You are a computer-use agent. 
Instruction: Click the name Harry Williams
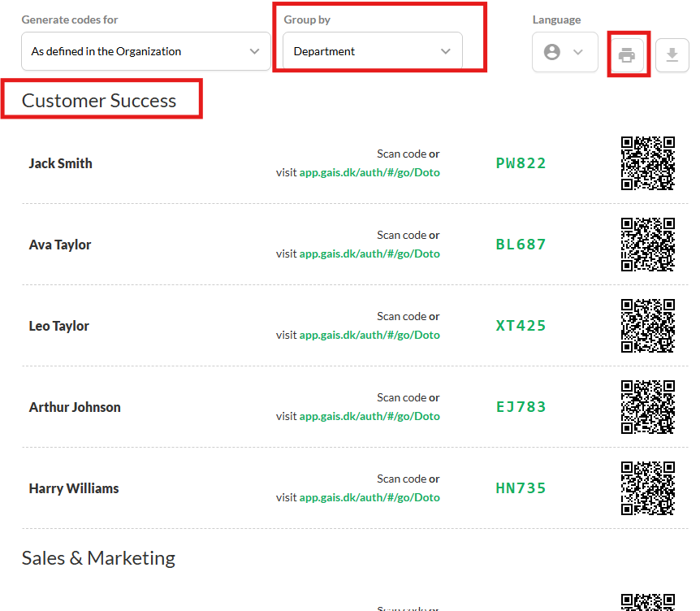point(74,488)
